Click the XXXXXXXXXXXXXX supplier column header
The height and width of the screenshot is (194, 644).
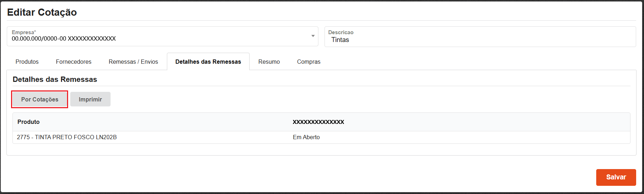point(318,122)
